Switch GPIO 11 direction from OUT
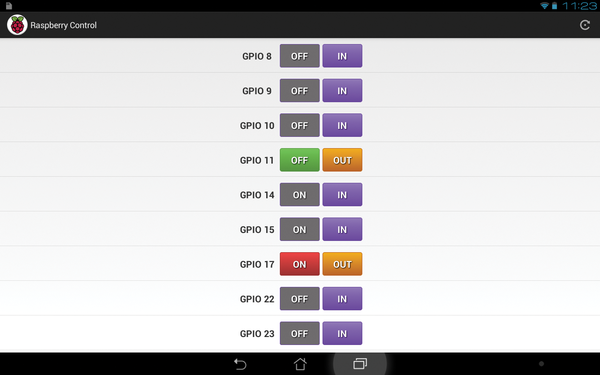Image resolution: width=600 pixels, height=375 pixels. coord(342,160)
